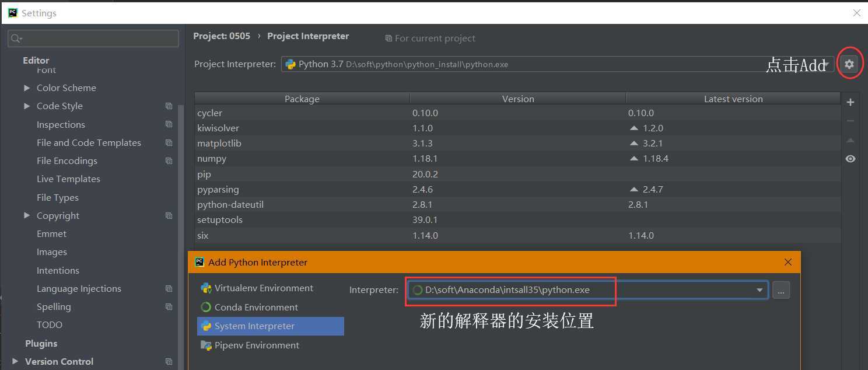Select the Editor settings category
The image size is (868, 370).
[x=36, y=60]
